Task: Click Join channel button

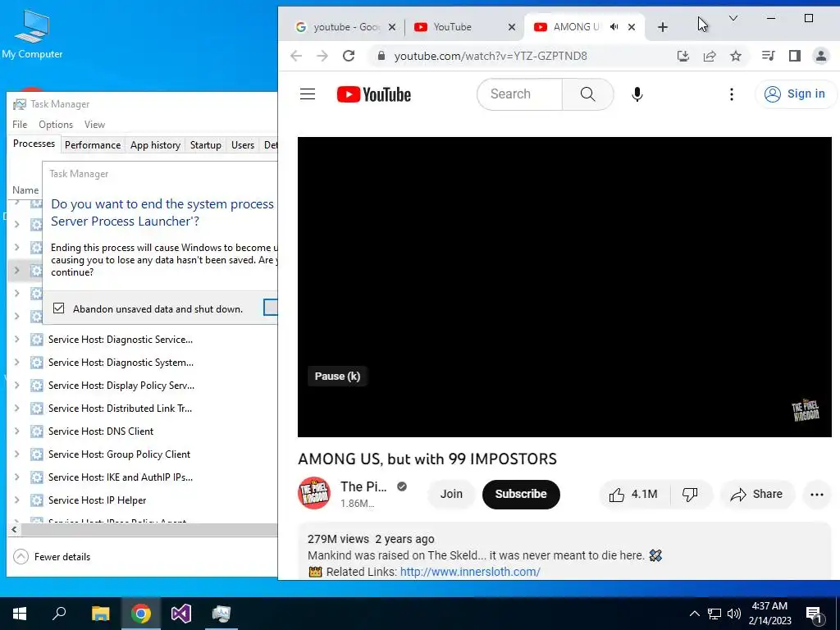Action: coord(451,494)
